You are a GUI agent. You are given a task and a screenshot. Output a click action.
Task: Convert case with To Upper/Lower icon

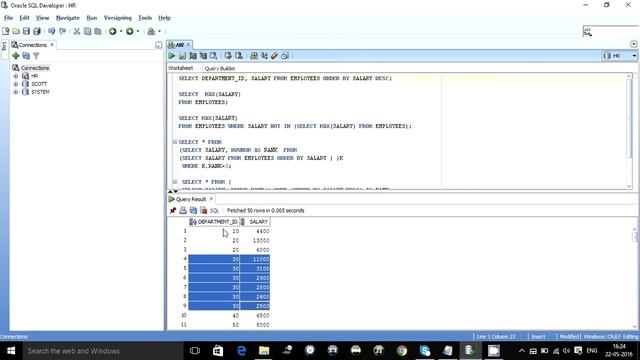264,56
